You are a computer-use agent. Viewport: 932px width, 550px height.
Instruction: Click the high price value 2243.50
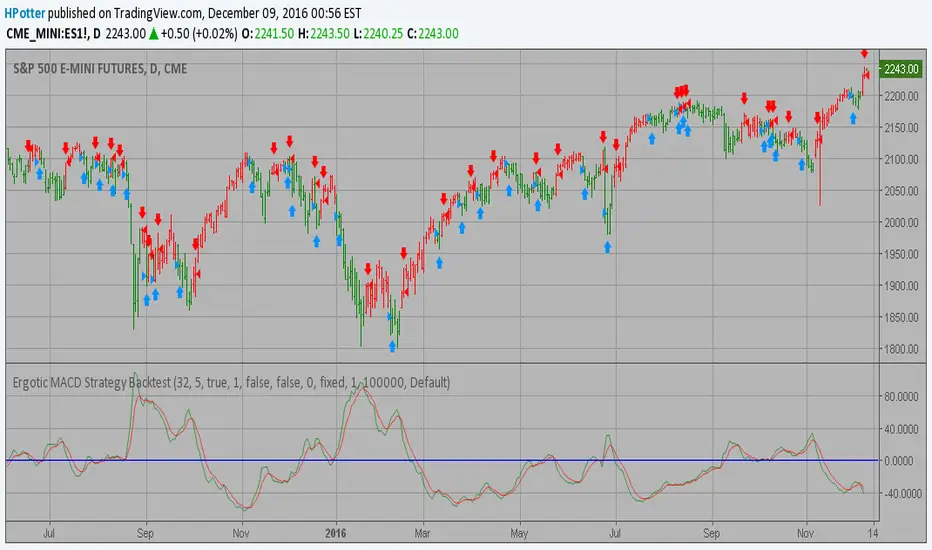[x=330, y=34]
